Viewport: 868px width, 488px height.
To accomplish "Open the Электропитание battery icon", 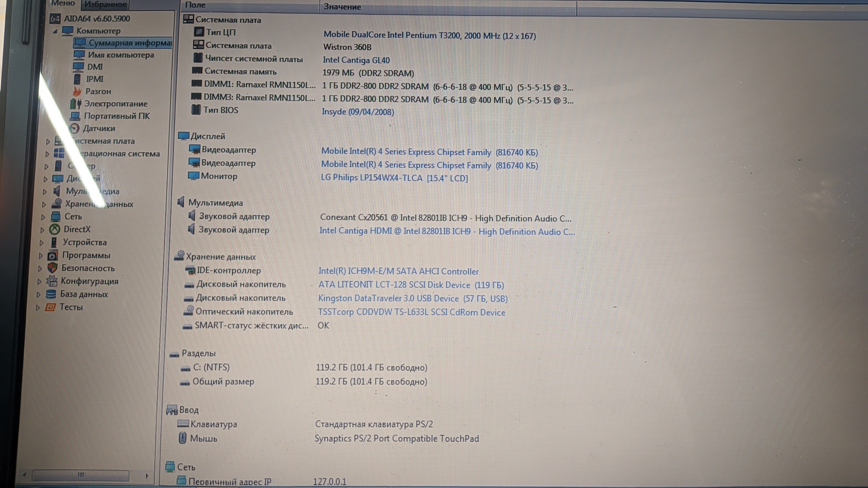I will (76, 104).
